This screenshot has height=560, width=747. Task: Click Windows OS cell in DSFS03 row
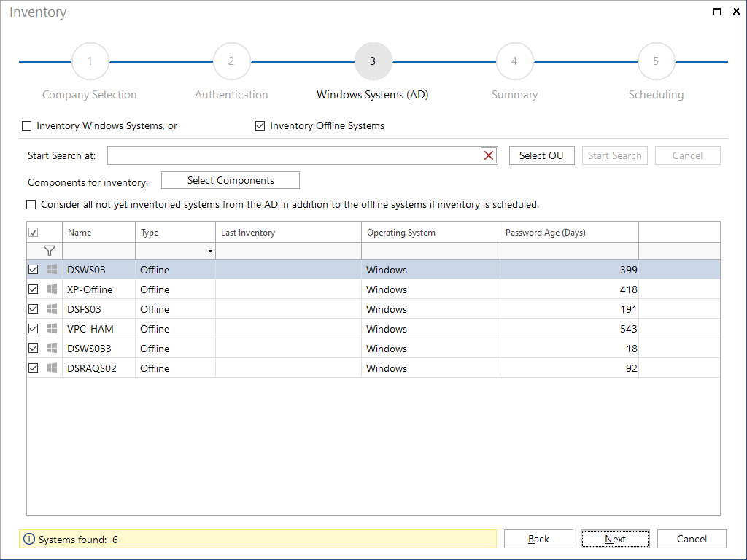pos(430,309)
